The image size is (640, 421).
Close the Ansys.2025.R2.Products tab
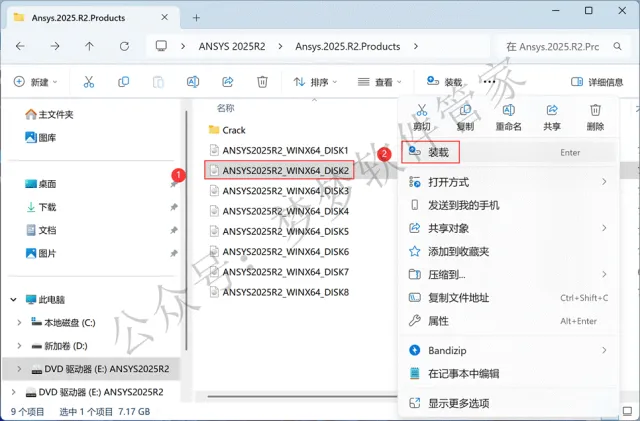tap(164, 18)
